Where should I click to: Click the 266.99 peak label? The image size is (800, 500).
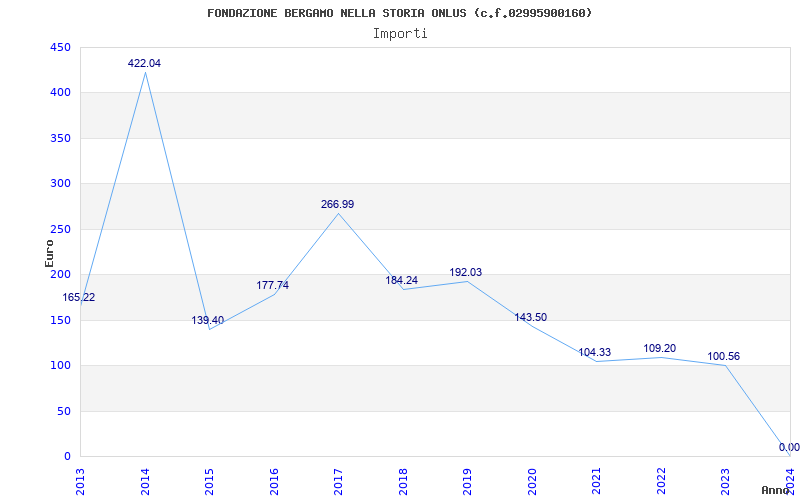(x=337, y=204)
